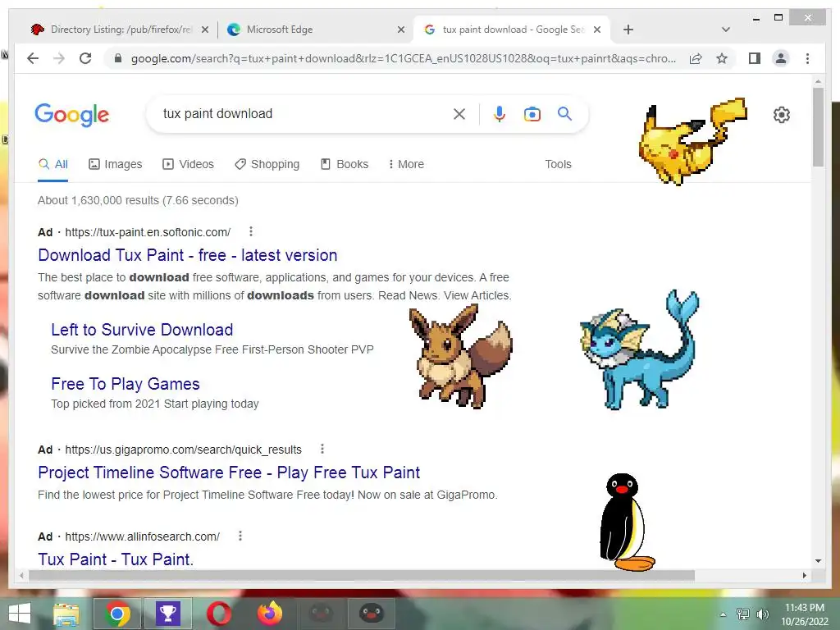
Task: Open the Tux Paint - Tux Paint link
Action: point(116,559)
